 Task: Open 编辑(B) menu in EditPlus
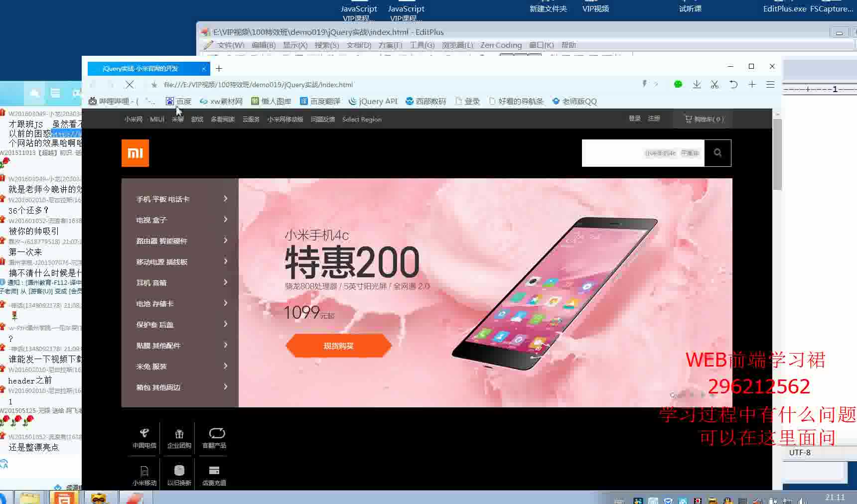pos(264,45)
